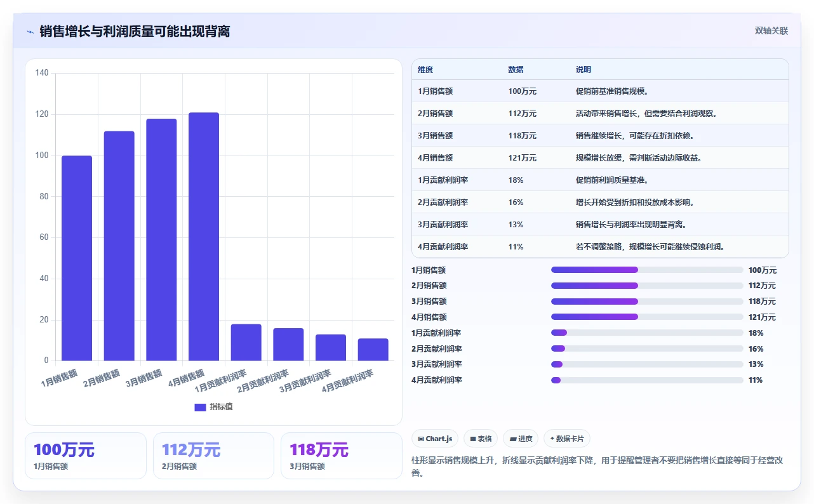Open the 100万元 1月销售额 data card
The width and height of the screenshot is (814, 504).
click(x=86, y=456)
